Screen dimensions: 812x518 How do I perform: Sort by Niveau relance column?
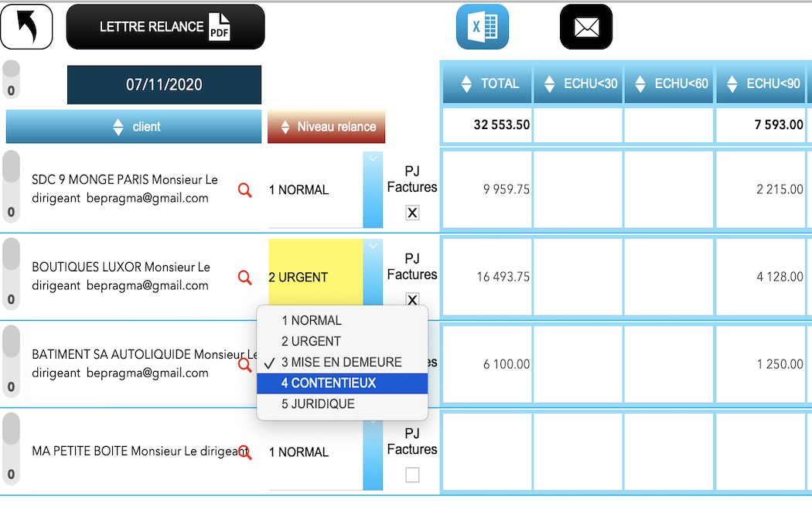326,127
